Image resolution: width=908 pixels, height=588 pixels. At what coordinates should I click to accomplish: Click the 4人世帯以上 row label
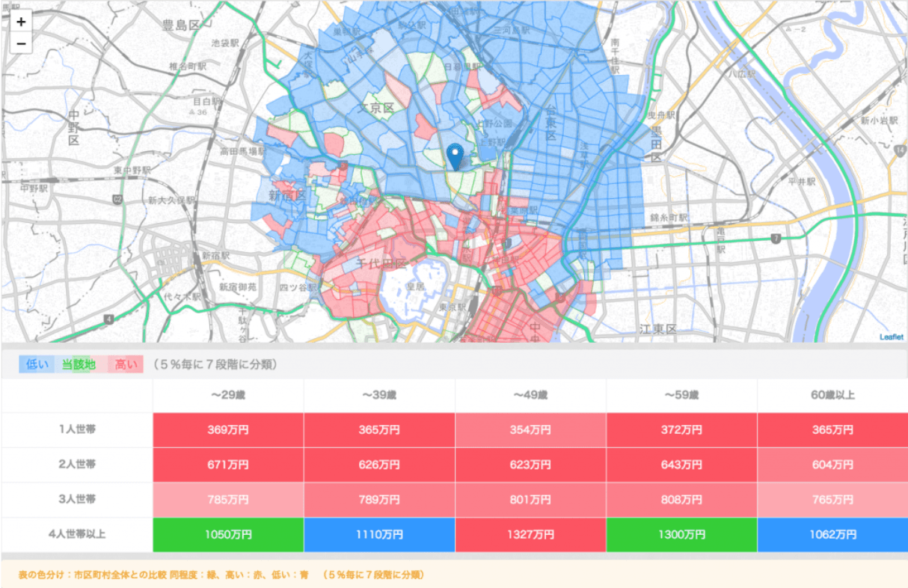(x=77, y=535)
